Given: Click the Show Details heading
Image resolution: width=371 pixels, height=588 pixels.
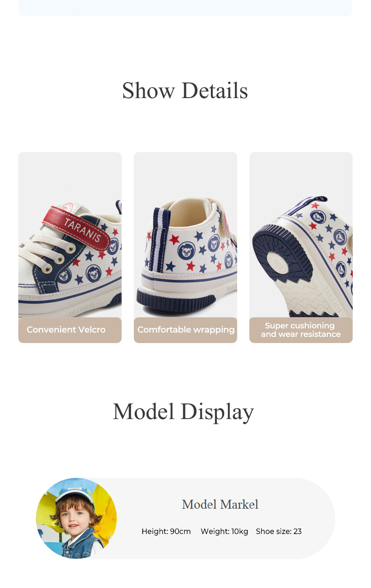Looking at the screenshot, I should 185,91.
